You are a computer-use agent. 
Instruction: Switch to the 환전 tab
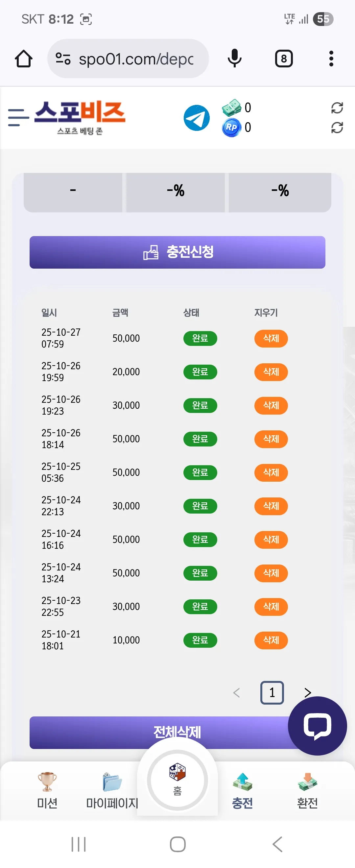307,790
